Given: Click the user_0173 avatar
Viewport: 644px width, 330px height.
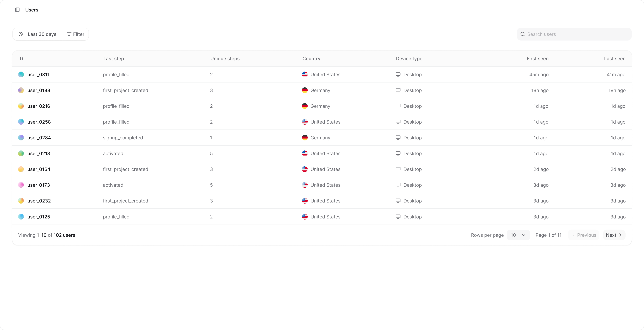Looking at the screenshot, I should point(21,185).
